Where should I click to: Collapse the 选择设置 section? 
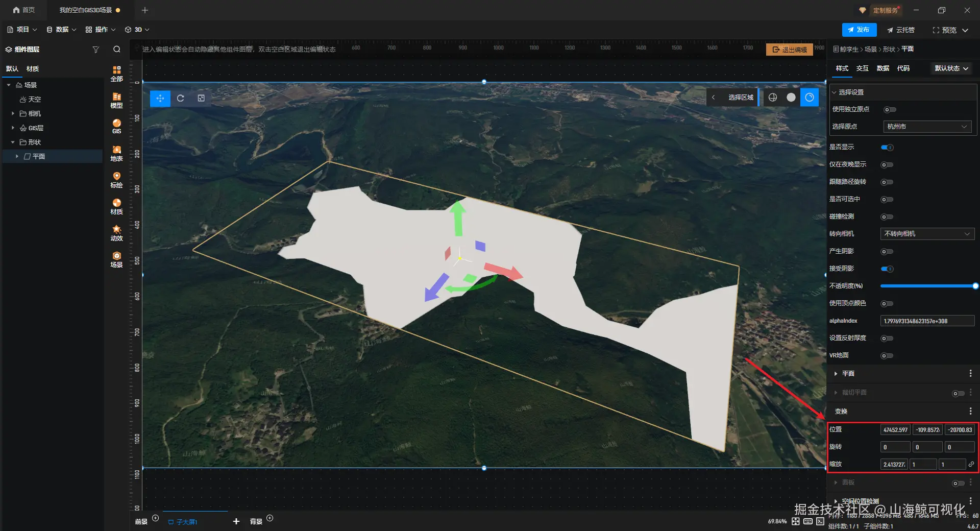pos(835,92)
